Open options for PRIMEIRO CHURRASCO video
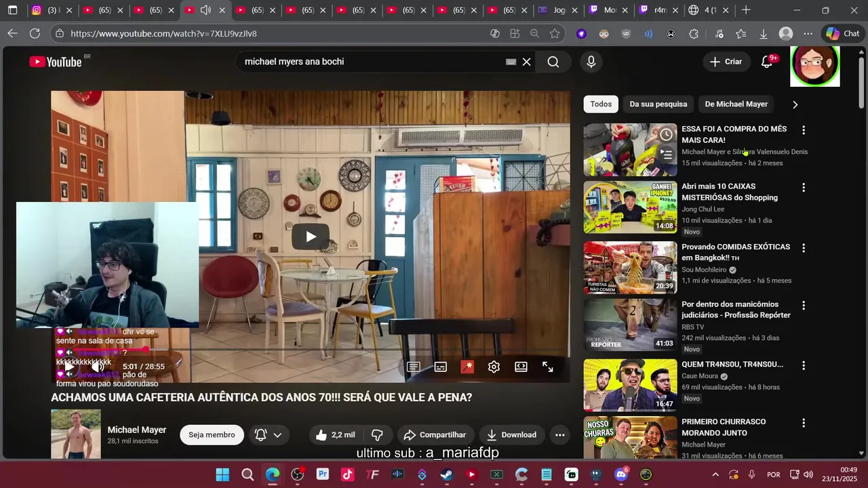The height and width of the screenshot is (488, 868). click(804, 423)
